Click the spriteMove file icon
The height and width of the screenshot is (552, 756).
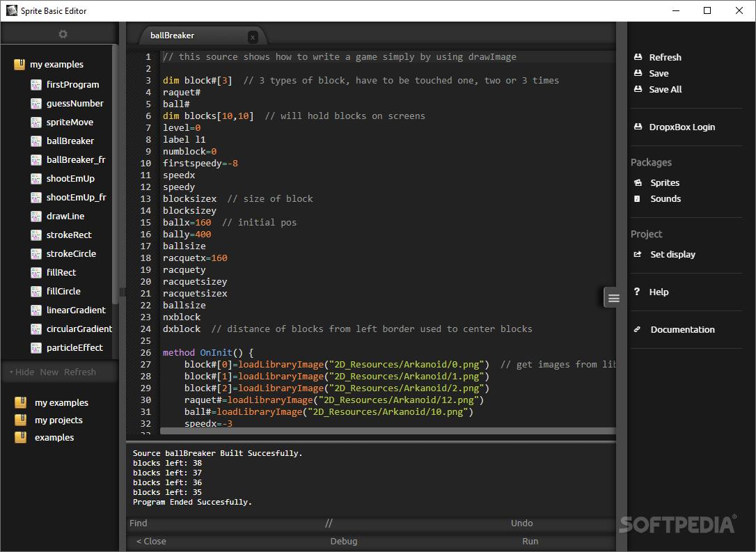point(36,123)
